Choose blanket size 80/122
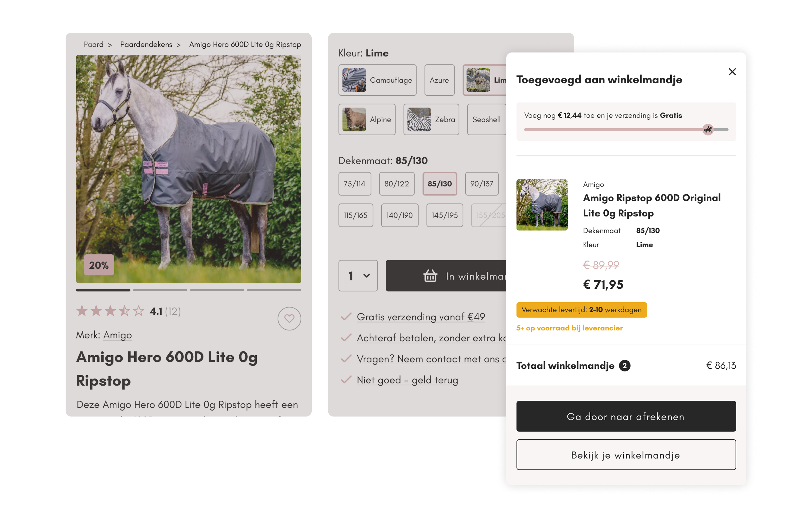Image resolution: width=812 pixels, height=510 pixels. (396, 184)
